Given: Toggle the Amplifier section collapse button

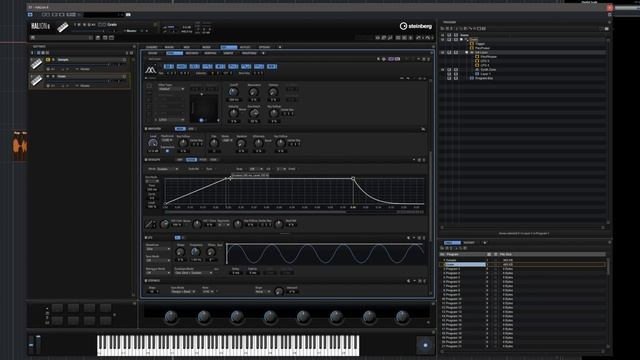Looking at the screenshot, I should point(146,129).
